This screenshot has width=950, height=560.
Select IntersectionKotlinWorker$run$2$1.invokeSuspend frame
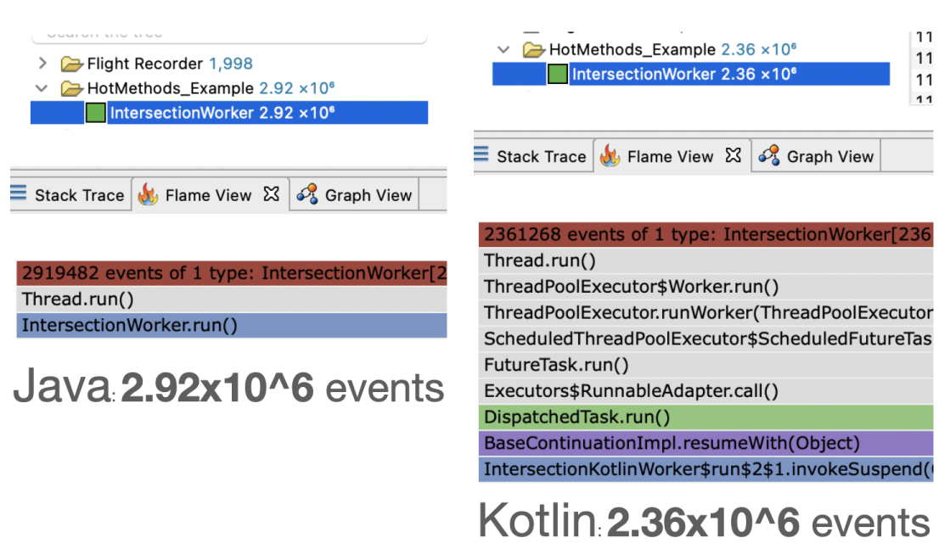(x=705, y=469)
